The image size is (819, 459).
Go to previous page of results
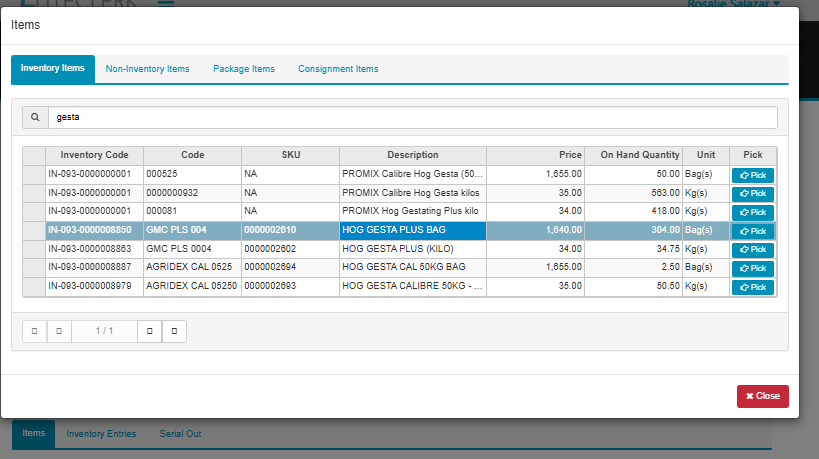(x=59, y=331)
